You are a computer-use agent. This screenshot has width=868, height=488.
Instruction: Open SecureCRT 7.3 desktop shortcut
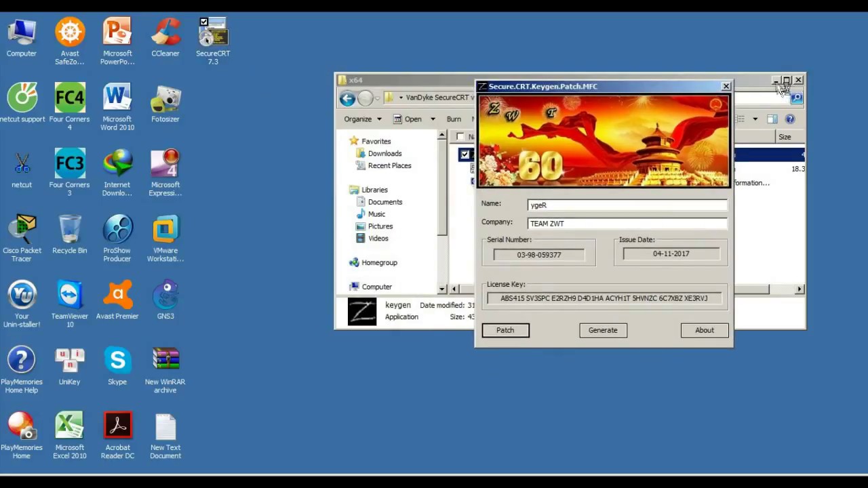click(213, 42)
